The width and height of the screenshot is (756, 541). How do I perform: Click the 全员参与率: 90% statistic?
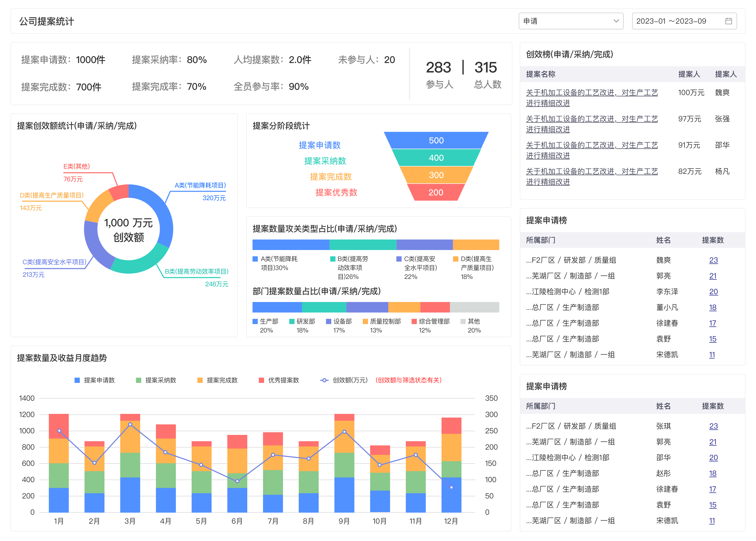[271, 87]
